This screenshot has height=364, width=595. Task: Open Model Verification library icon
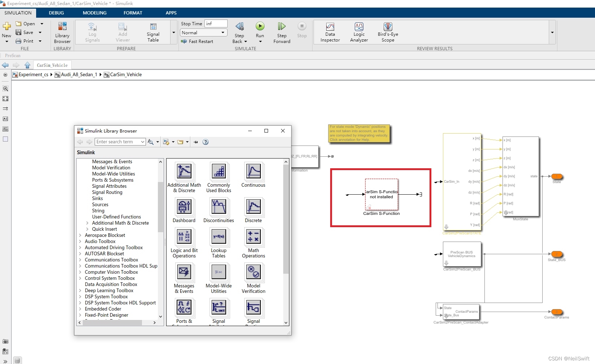coord(254,272)
